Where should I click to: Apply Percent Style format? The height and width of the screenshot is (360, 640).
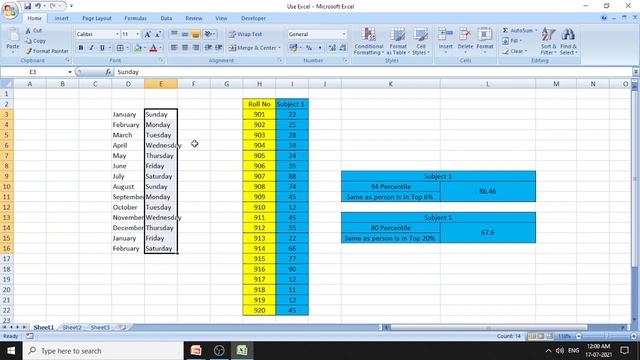coord(309,48)
